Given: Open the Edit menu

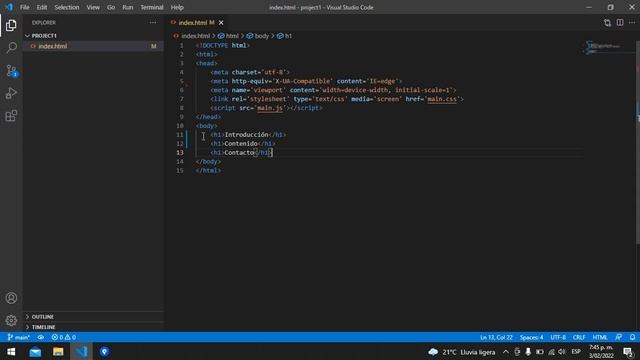Looking at the screenshot, I should (42, 7).
